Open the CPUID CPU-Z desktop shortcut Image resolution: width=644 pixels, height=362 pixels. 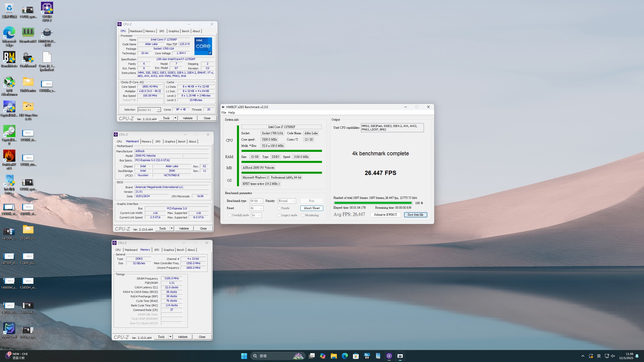point(47,12)
